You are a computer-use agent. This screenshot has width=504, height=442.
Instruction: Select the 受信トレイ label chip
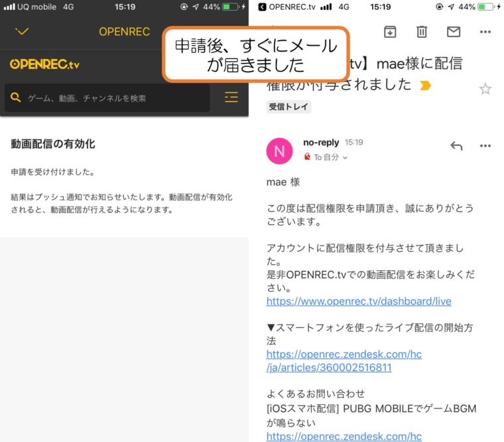[288, 107]
